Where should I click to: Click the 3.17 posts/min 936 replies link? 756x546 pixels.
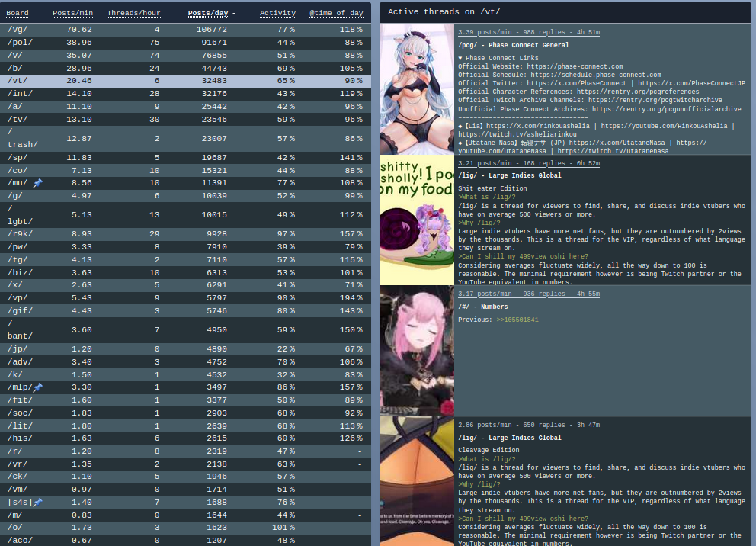coord(528,294)
